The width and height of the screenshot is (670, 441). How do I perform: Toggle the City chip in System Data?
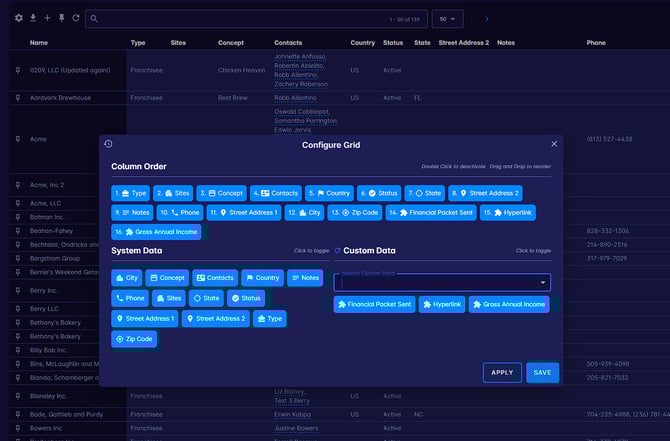126,278
